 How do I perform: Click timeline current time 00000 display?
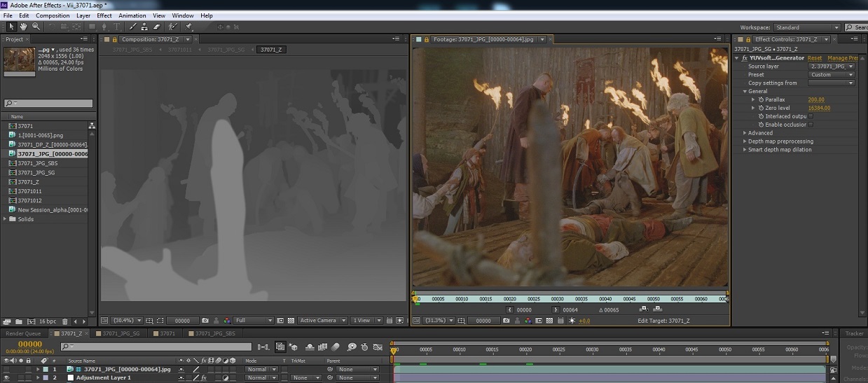click(x=30, y=344)
